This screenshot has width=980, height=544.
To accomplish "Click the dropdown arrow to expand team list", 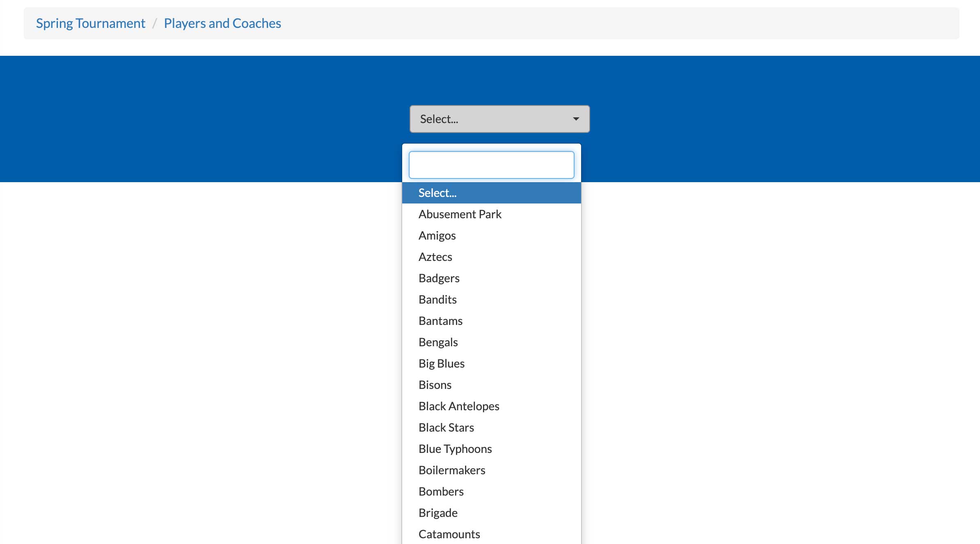I will point(574,119).
